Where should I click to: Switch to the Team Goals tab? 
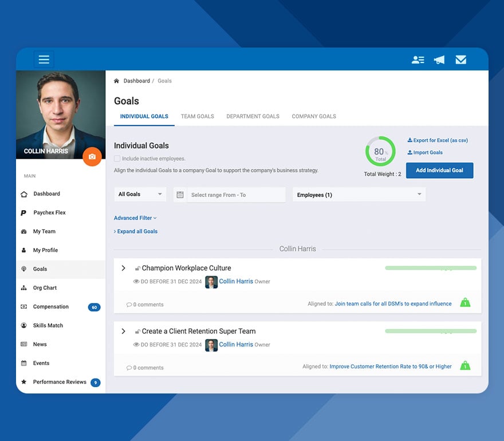197,116
